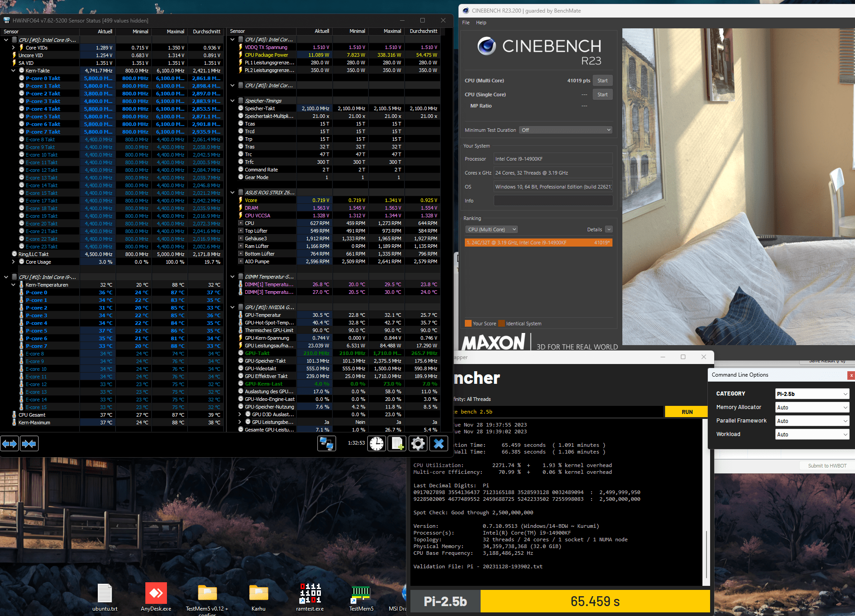This screenshot has width=855, height=616.
Task: Open the Parallel Framework dropdown
Action: point(812,421)
